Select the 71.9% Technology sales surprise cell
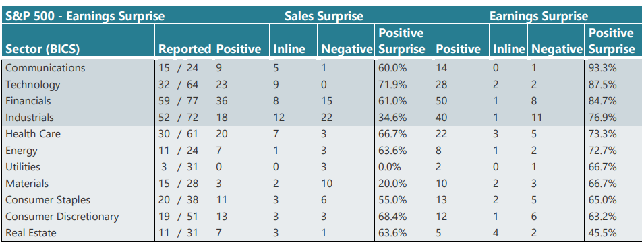This screenshot has width=644, height=245. tap(392, 85)
